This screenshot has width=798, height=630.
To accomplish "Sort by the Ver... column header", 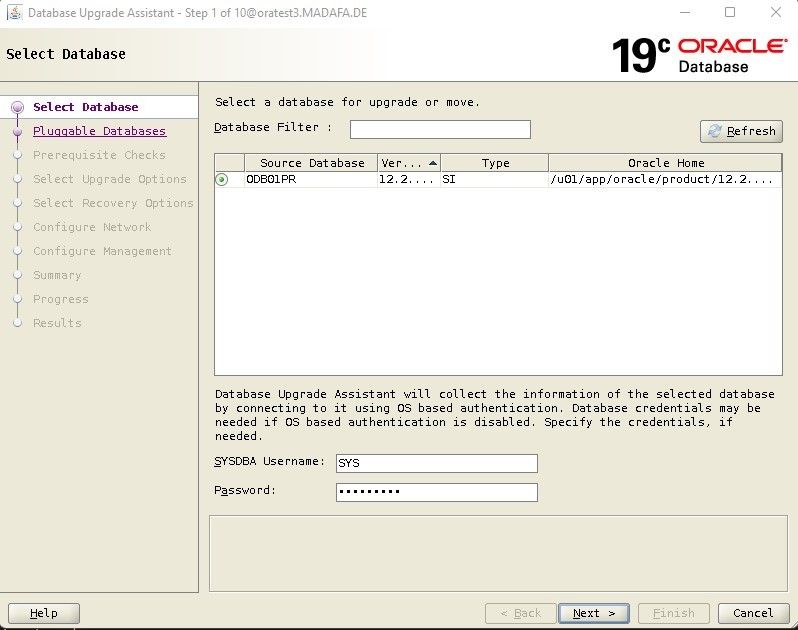I will (409, 163).
